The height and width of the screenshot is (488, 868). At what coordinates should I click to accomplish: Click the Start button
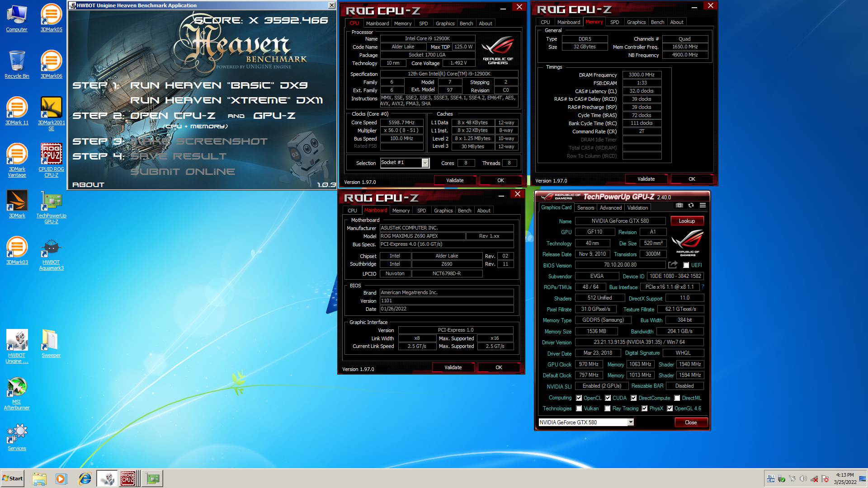point(13,479)
